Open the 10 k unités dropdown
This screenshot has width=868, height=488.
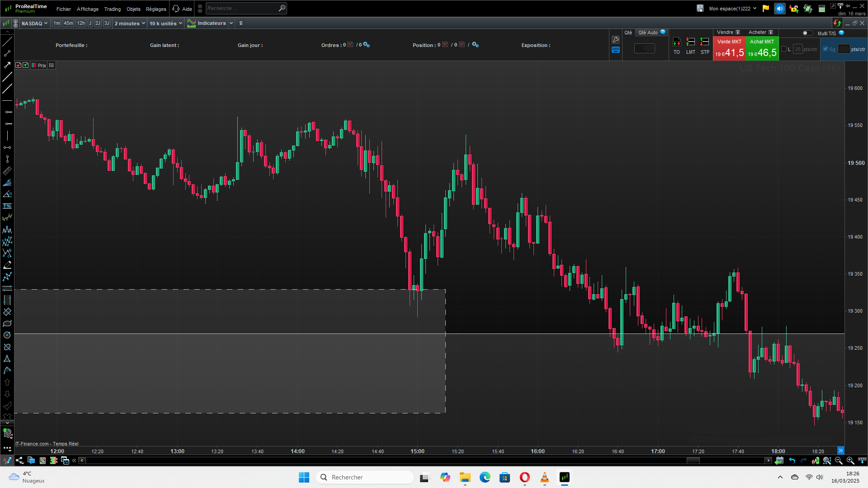[165, 23]
